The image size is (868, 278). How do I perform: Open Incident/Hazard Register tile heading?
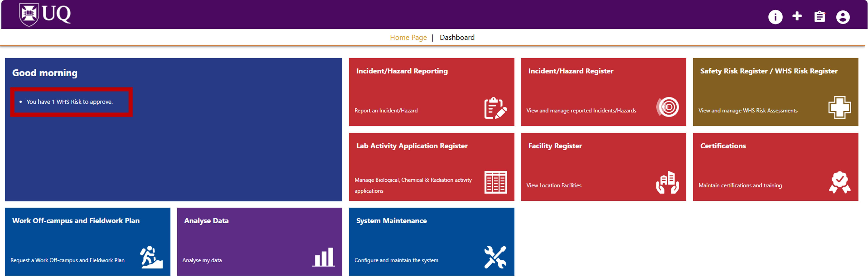571,71
